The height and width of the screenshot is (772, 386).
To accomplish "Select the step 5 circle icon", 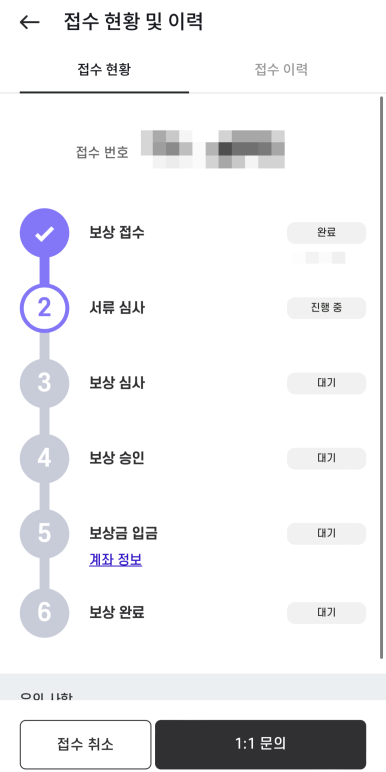I will coord(44,534).
